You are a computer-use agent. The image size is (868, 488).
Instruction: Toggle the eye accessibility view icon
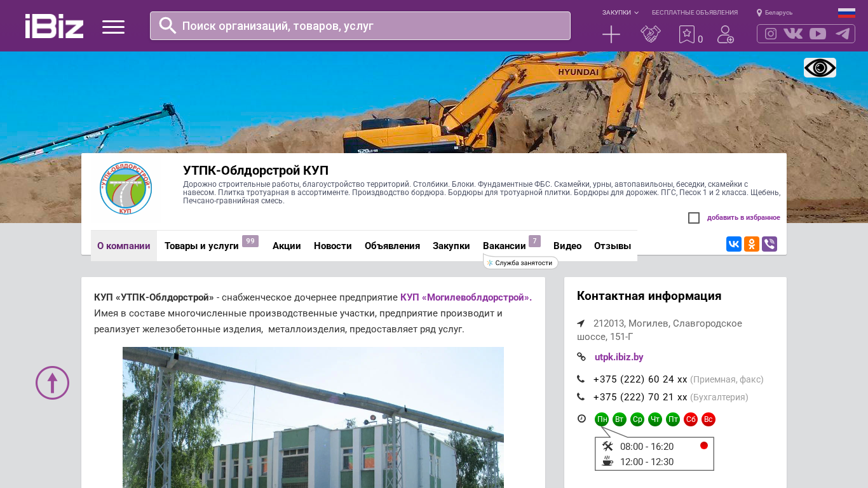[820, 67]
